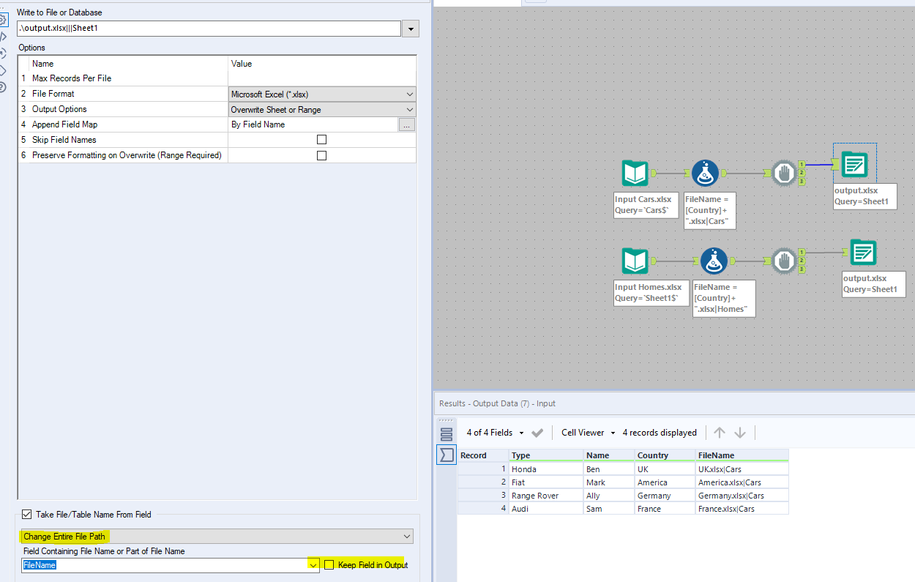Open the Output Options dropdown

(322, 110)
